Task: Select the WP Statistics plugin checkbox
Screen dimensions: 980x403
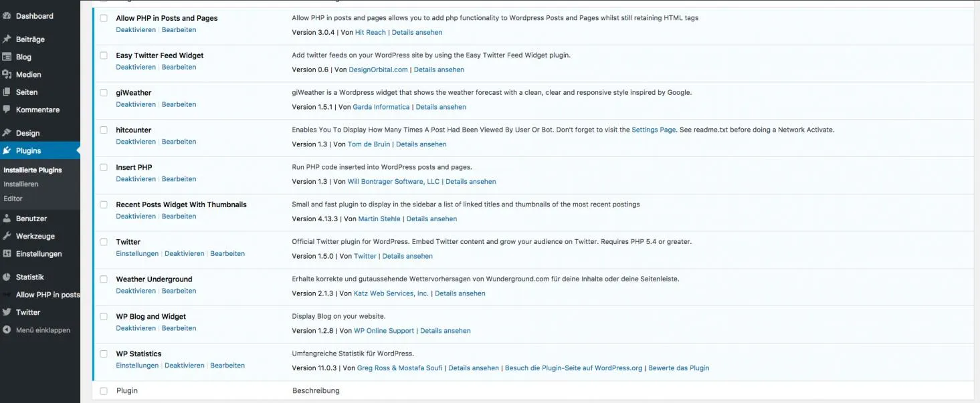Action: 104,354
